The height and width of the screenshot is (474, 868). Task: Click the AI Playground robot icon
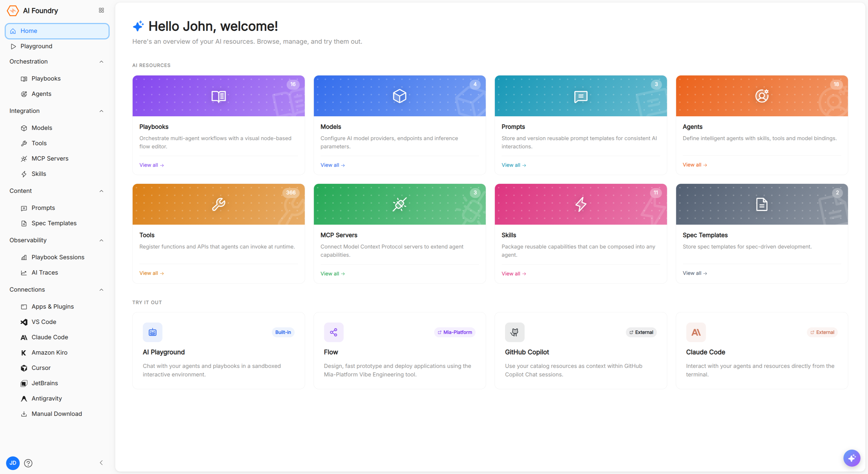click(152, 332)
